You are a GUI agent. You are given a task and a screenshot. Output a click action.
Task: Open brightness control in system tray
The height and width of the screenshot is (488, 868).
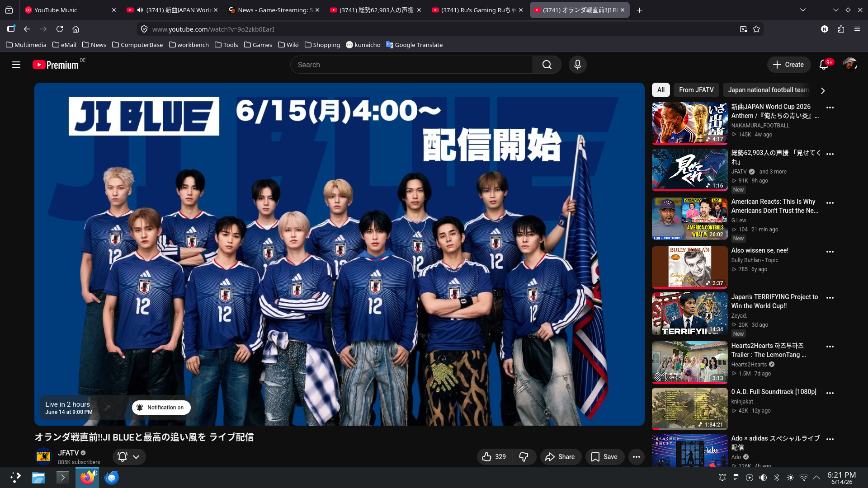(790, 478)
